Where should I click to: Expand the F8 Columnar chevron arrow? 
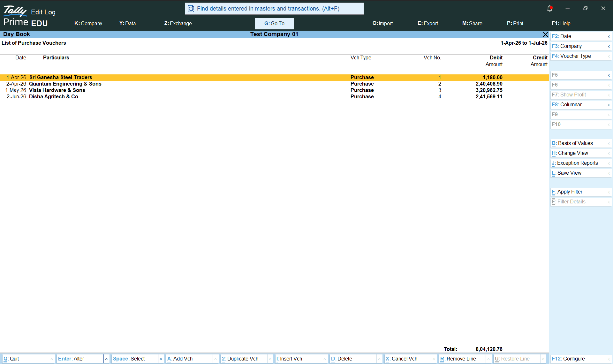click(x=609, y=105)
